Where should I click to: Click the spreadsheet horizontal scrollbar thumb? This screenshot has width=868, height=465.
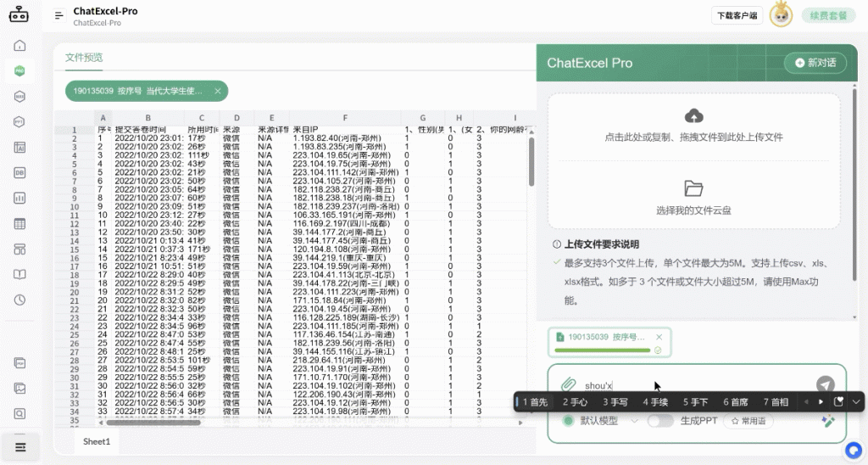coord(153,423)
